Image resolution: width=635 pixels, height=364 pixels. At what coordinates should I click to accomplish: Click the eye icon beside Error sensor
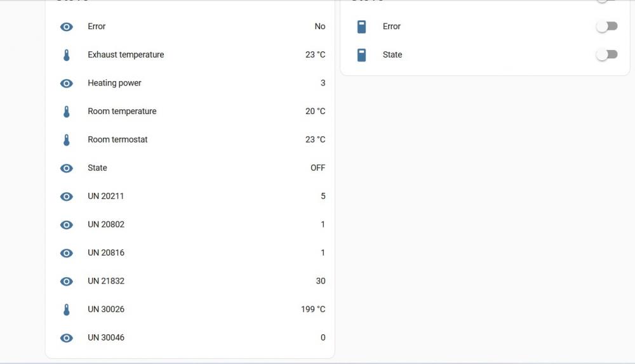tap(67, 27)
